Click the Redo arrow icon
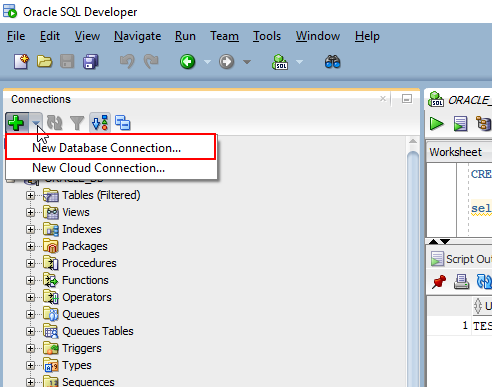The image size is (492, 387). (151, 62)
